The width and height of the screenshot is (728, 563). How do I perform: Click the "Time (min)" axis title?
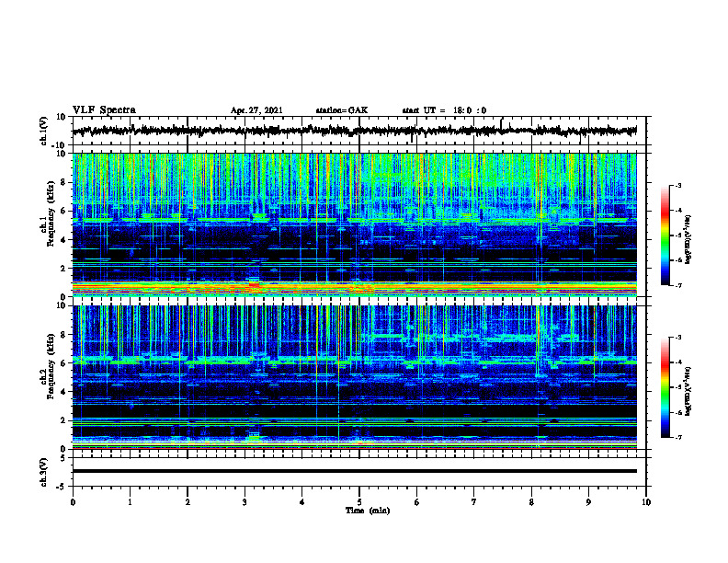(368, 511)
